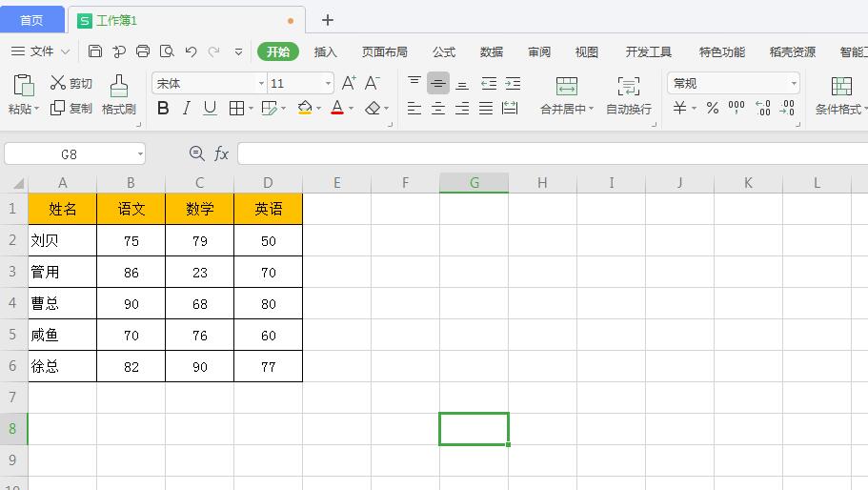The height and width of the screenshot is (490, 868).
Task: Switch to the 审阅 Review tab
Action: 539,52
